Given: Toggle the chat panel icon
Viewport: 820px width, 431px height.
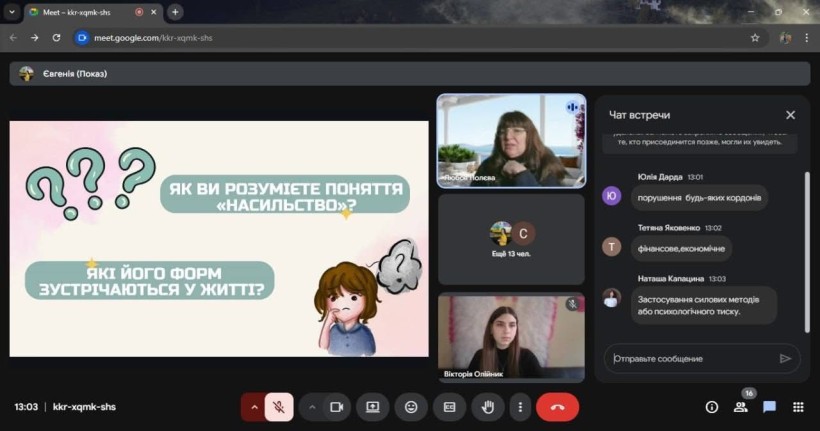Looking at the screenshot, I should [769, 407].
